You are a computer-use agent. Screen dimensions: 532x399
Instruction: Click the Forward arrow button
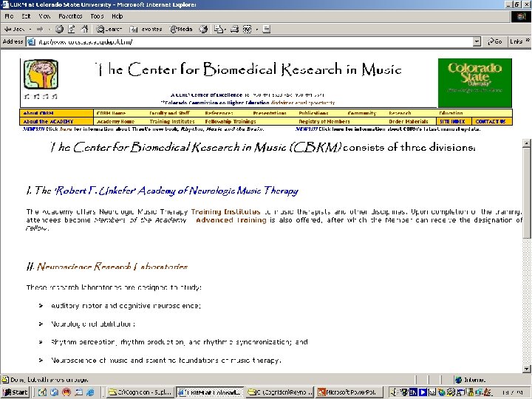40,29
